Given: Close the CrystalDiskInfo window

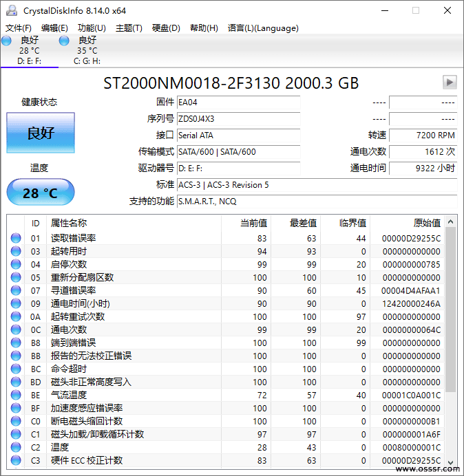Looking at the screenshot, I should pos(447,10).
